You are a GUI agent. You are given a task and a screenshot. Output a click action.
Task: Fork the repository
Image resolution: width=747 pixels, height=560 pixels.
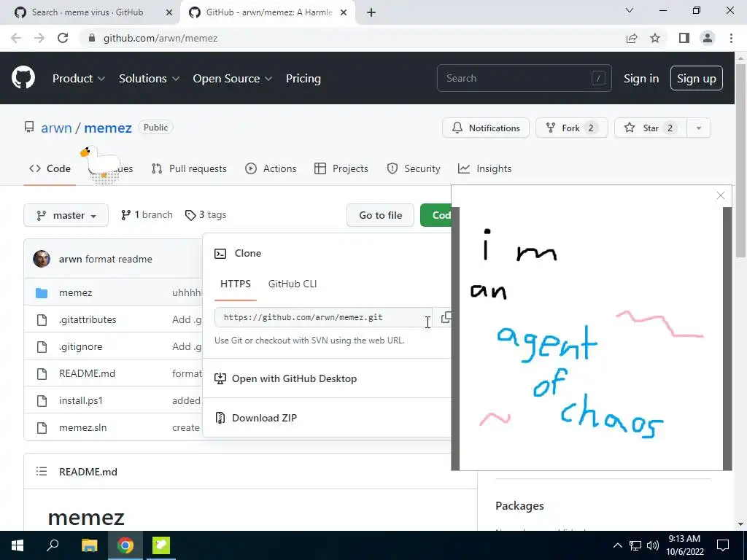point(572,128)
